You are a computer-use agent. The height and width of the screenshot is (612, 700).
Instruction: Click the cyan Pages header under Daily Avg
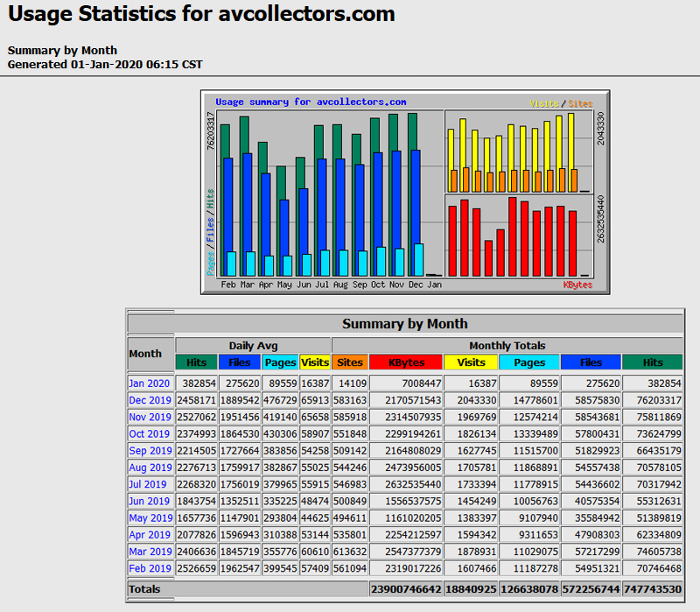[x=280, y=362]
